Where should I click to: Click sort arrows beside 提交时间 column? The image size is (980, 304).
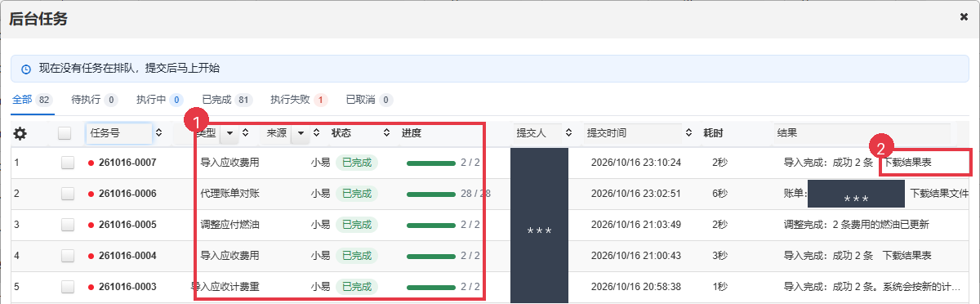pyautogui.click(x=688, y=132)
